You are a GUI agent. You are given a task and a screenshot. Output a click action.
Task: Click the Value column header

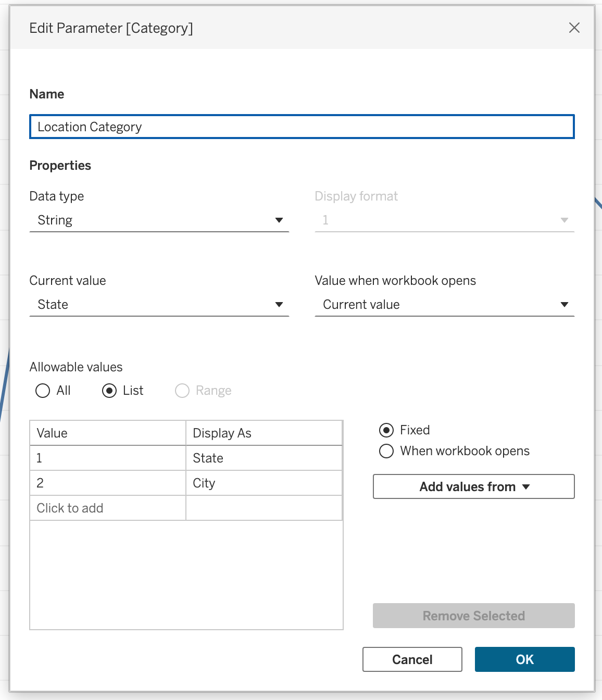coord(108,433)
